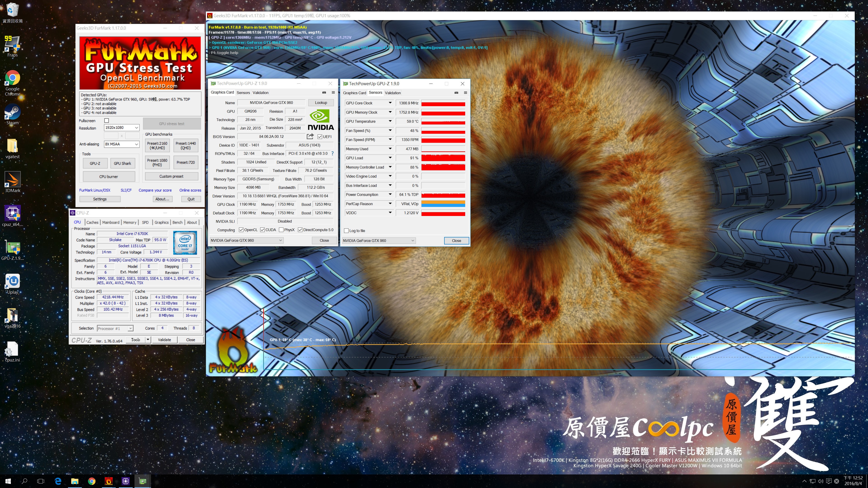
Task: Click the GPU-Z screenshot camera icon
Action: click(324, 92)
